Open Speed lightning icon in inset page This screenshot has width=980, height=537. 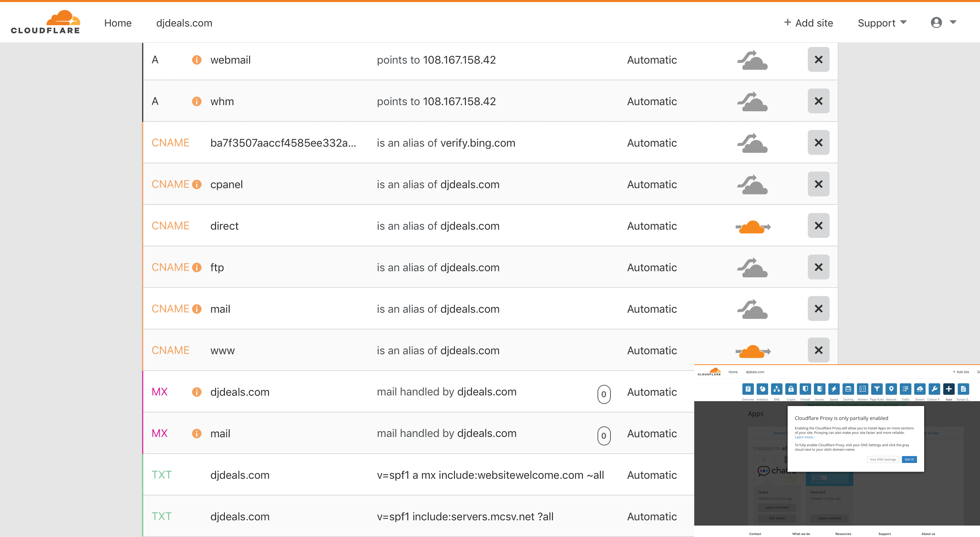tap(834, 389)
